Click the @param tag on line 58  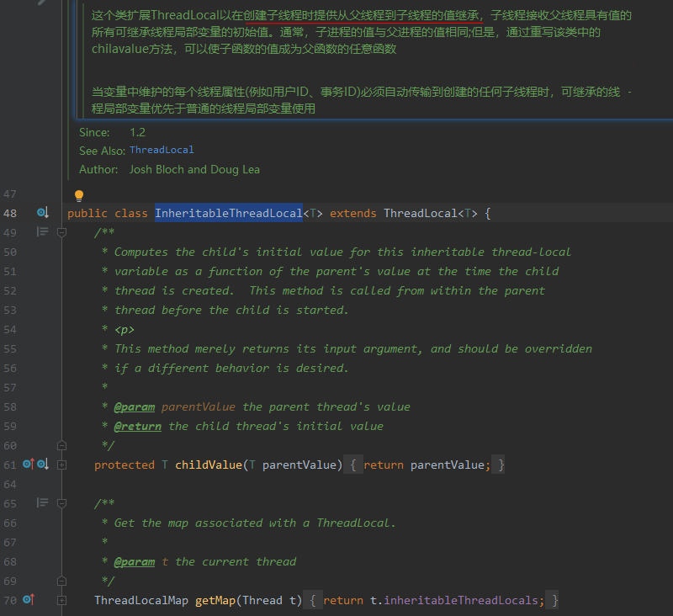(x=135, y=407)
